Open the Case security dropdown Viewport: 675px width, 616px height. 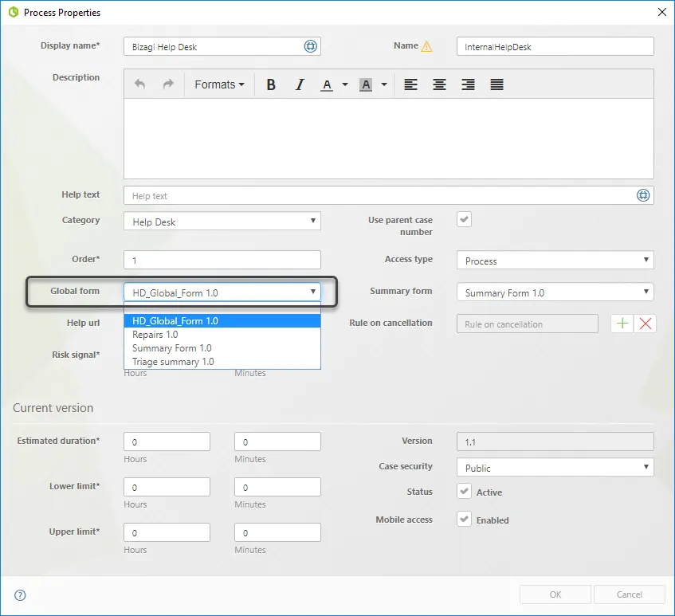555,467
